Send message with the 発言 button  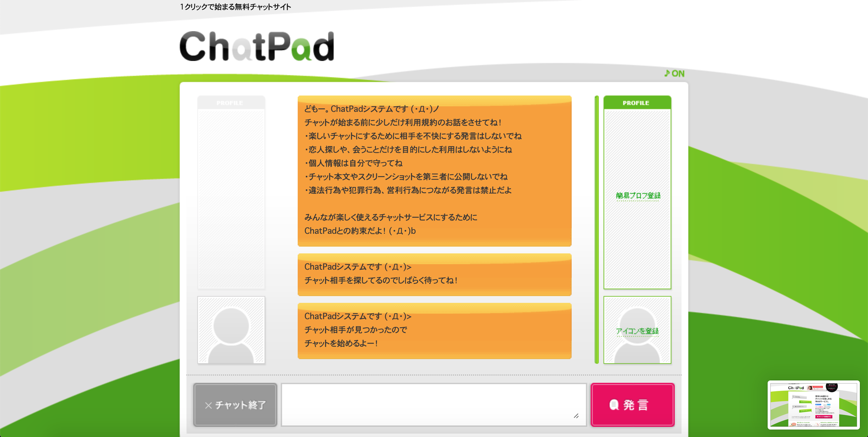pyautogui.click(x=632, y=405)
